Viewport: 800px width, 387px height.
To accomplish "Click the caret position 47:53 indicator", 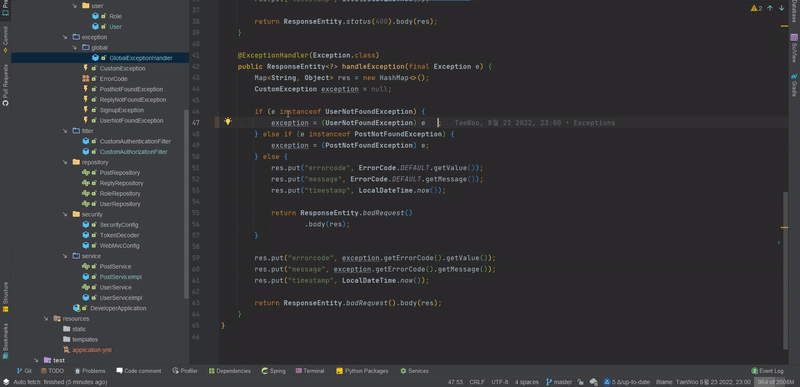I will pyautogui.click(x=455, y=382).
